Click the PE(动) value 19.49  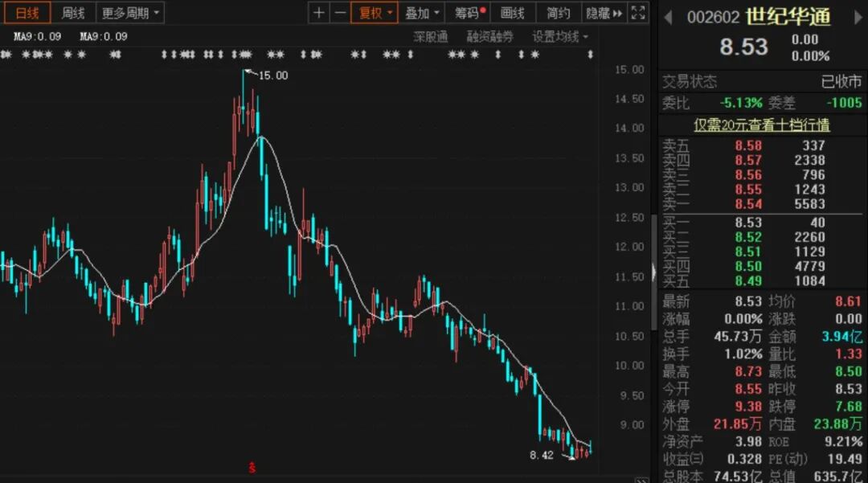(845, 459)
